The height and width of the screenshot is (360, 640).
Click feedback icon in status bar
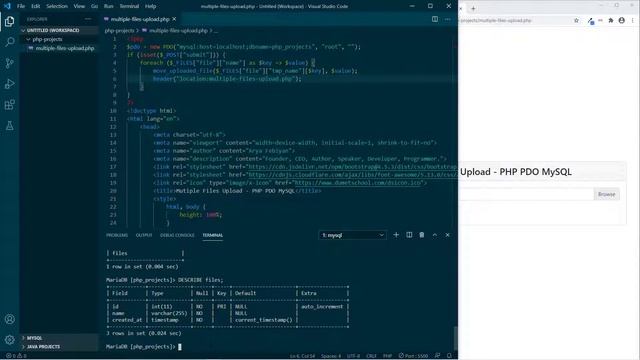coord(437,356)
